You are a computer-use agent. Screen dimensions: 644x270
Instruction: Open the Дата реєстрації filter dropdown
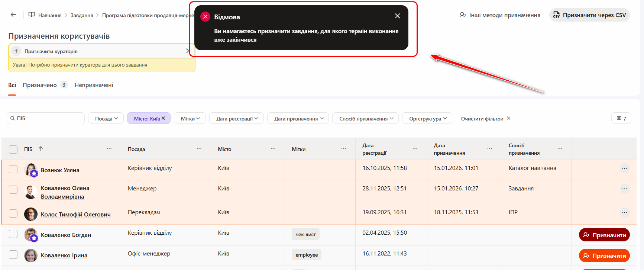click(x=236, y=118)
